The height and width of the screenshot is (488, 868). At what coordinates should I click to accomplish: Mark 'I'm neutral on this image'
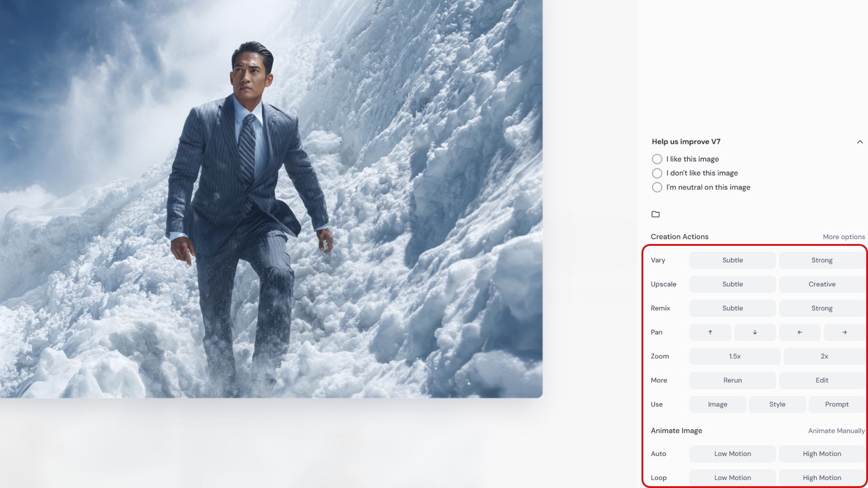click(x=657, y=187)
